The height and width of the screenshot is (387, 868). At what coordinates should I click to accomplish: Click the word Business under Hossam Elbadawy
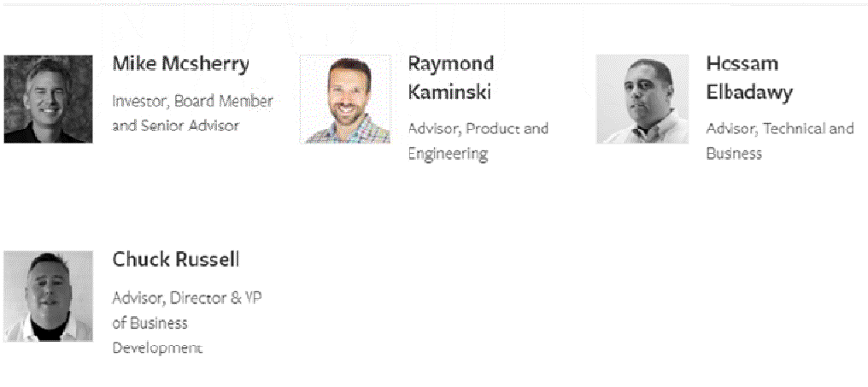tap(733, 154)
